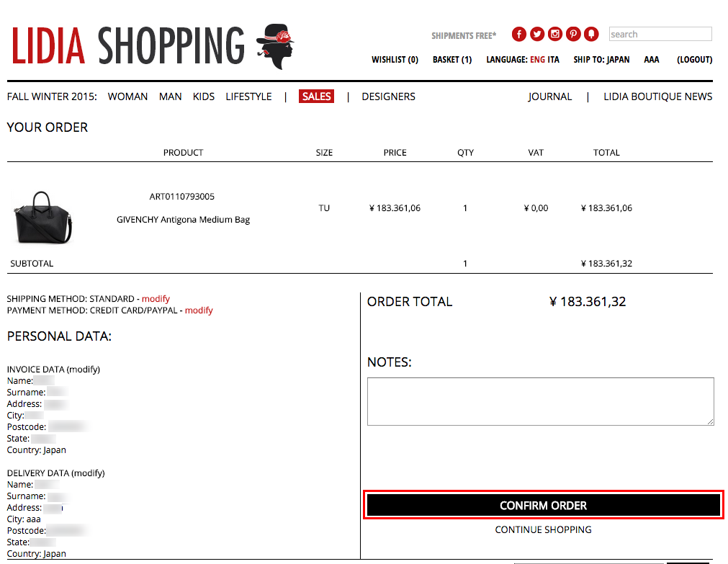Modify the payment method

tap(199, 310)
